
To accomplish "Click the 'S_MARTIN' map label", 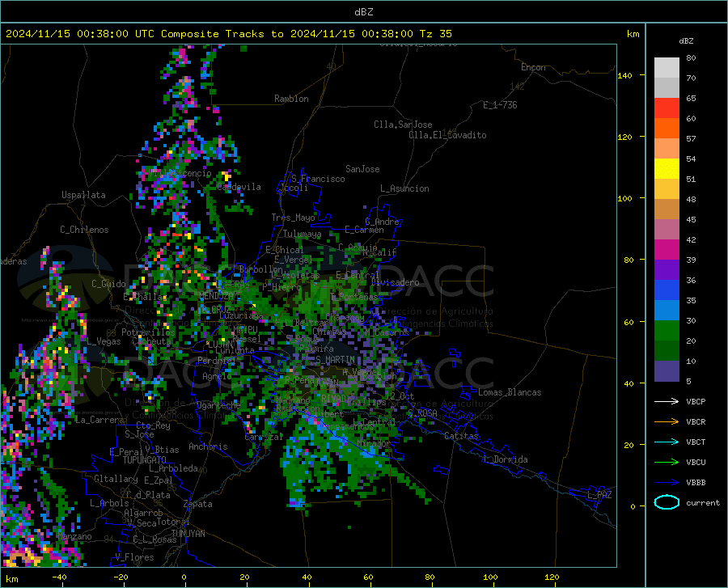I will pos(335,360).
